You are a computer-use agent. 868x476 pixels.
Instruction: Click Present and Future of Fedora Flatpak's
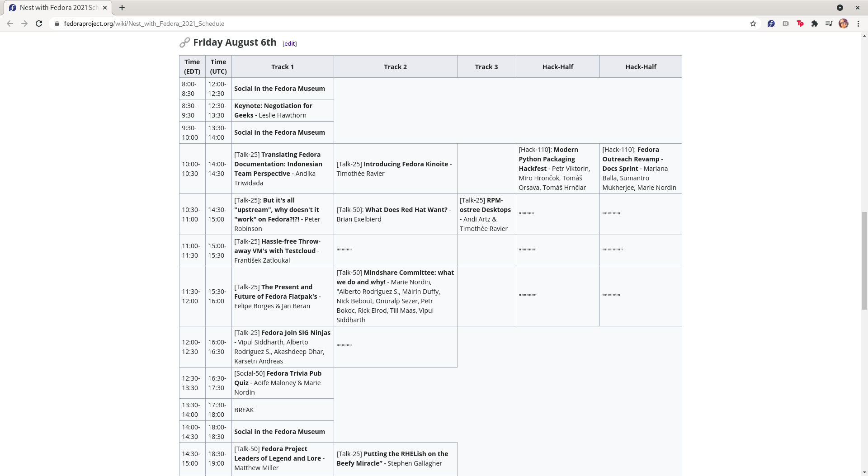coord(283,297)
